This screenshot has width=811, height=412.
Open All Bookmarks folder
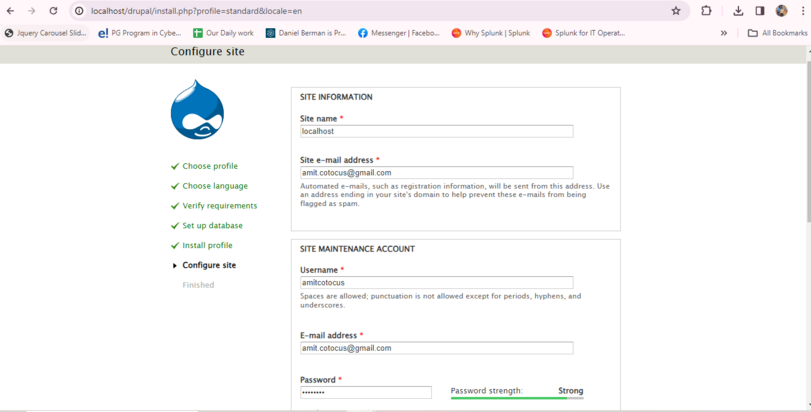(x=777, y=33)
